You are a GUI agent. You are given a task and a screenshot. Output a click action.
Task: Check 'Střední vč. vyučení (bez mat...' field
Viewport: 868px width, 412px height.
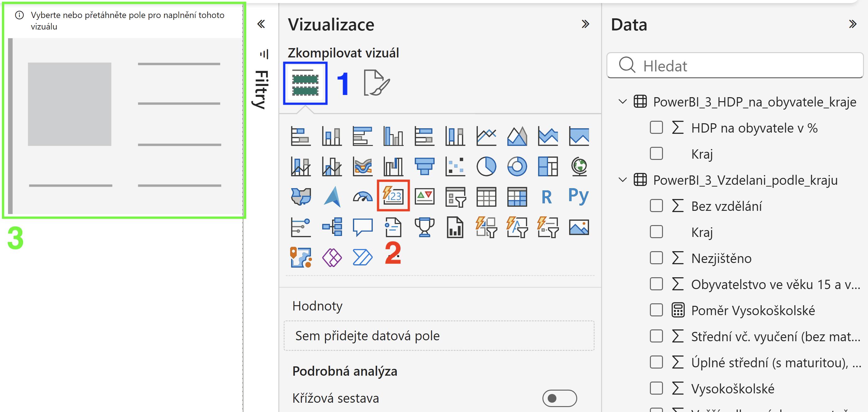click(656, 336)
